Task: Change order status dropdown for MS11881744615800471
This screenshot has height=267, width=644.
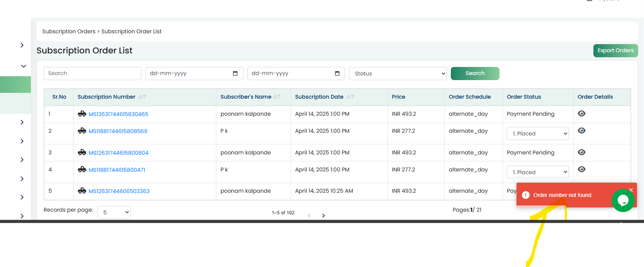Action: click(538, 172)
